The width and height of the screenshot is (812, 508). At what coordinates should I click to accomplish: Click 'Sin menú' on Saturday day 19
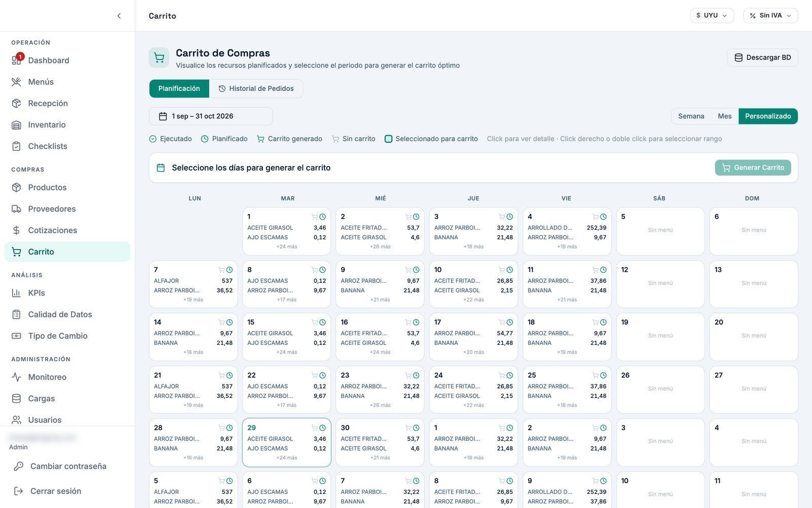tap(660, 336)
